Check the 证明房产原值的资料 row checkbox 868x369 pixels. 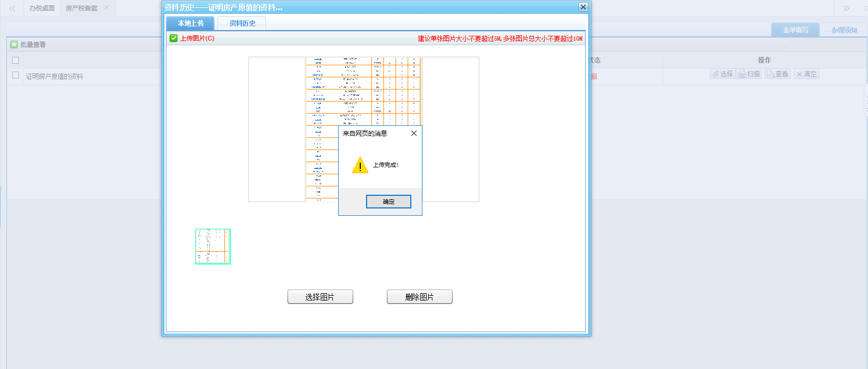[x=16, y=75]
